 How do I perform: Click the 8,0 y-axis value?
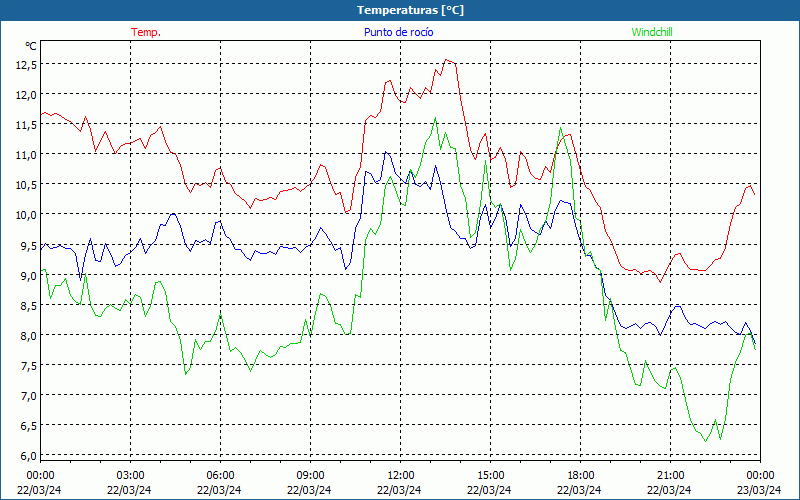28,335
